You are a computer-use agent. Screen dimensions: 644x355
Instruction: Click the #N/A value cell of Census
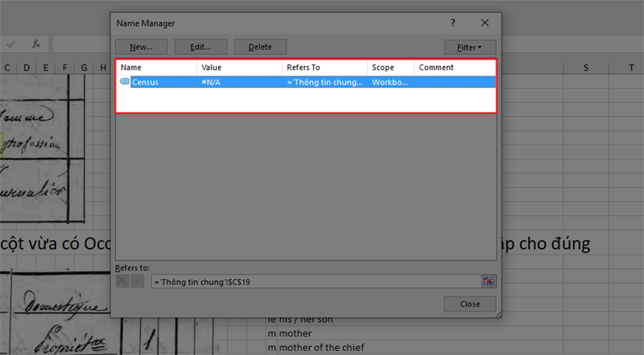pos(211,82)
